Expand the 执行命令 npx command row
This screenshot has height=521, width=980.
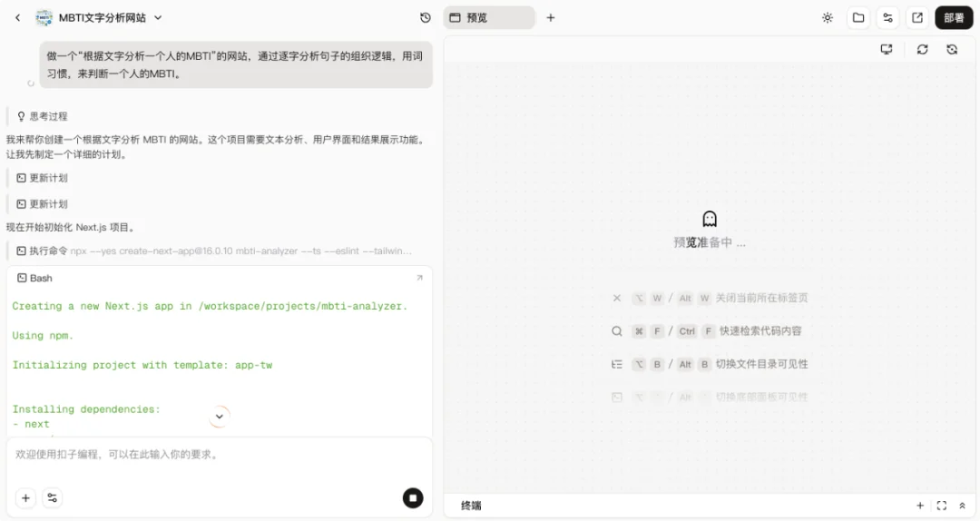pos(214,251)
